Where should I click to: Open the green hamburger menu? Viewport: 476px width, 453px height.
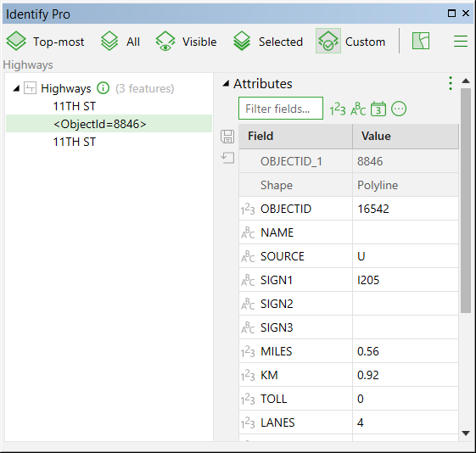tap(461, 41)
